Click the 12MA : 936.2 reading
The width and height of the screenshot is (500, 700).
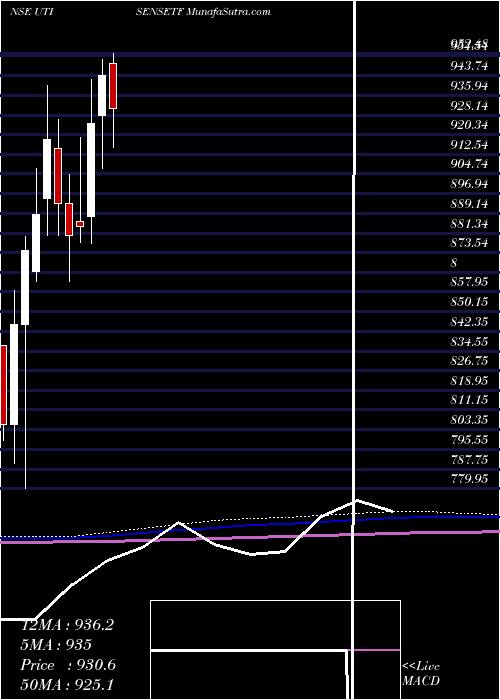pos(67,625)
